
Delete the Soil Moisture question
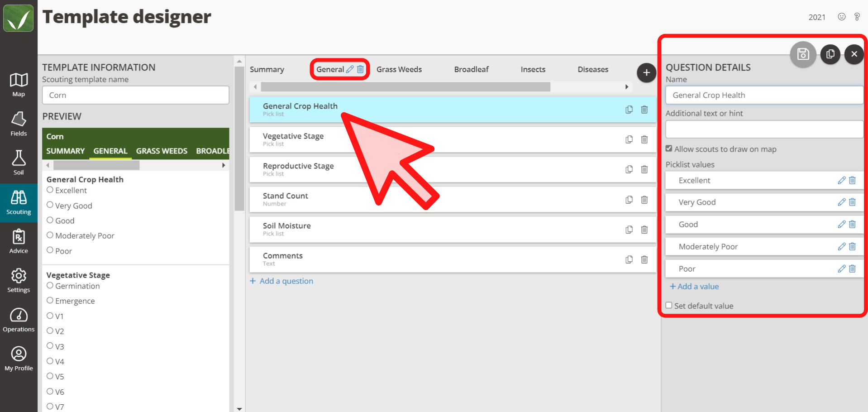[x=644, y=230]
